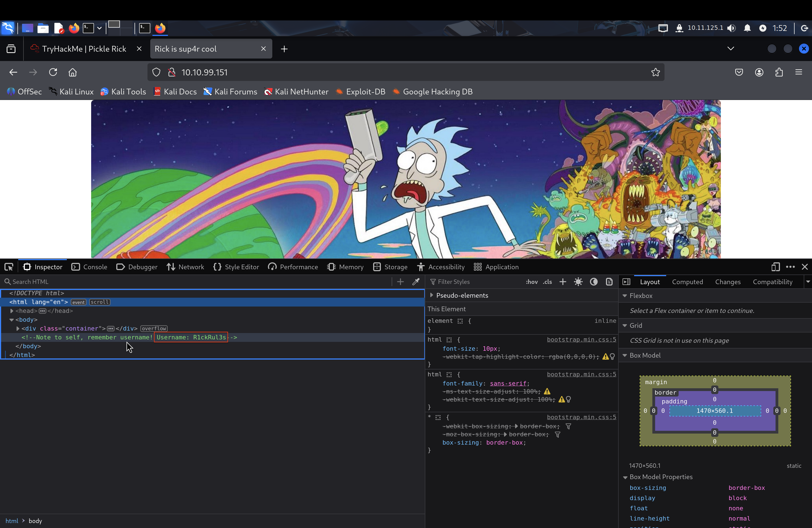Toggle the :hov pseudo-class panel
Viewport: 812px width, 528px height.
[x=532, y=282]
